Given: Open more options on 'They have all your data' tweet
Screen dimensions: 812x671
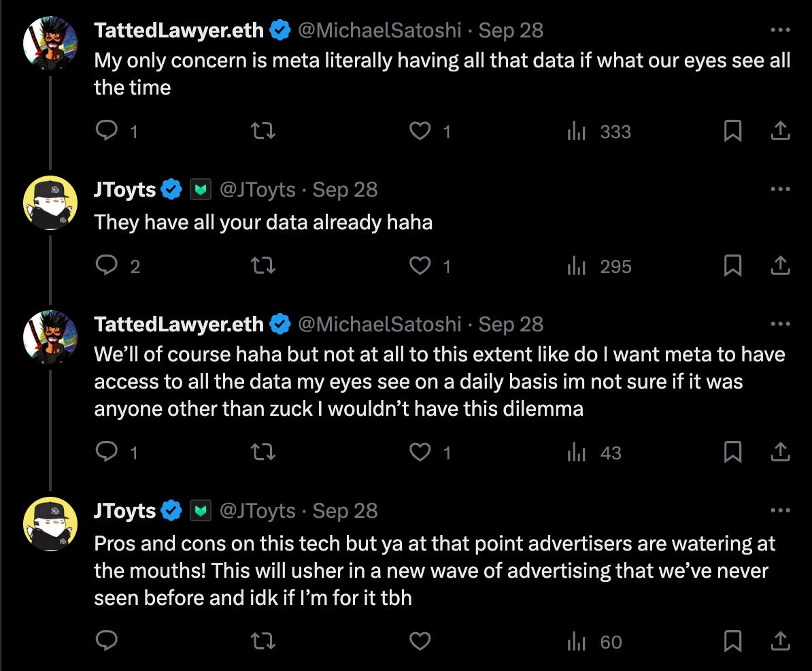Looking at the screenshot, I should [780, 189].
